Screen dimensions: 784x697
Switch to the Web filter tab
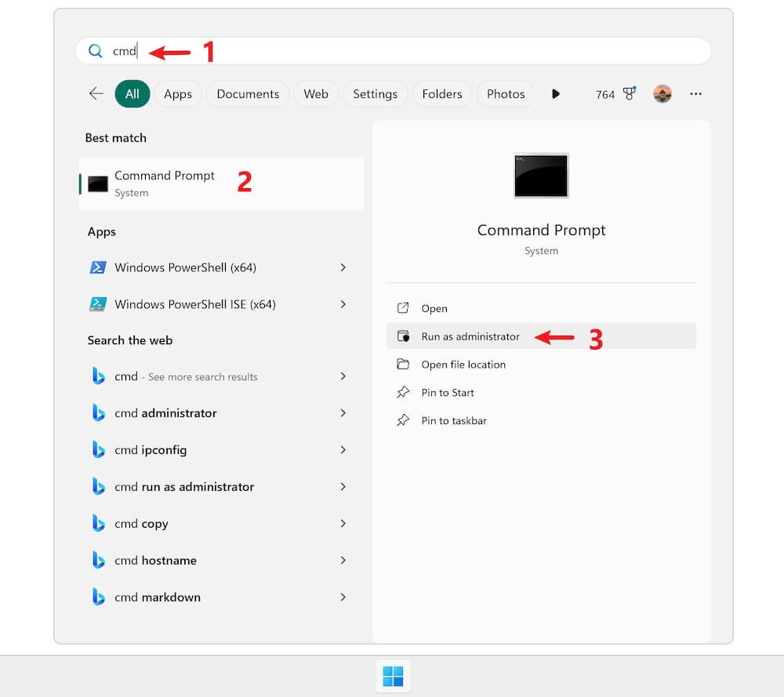click(316, 94)
